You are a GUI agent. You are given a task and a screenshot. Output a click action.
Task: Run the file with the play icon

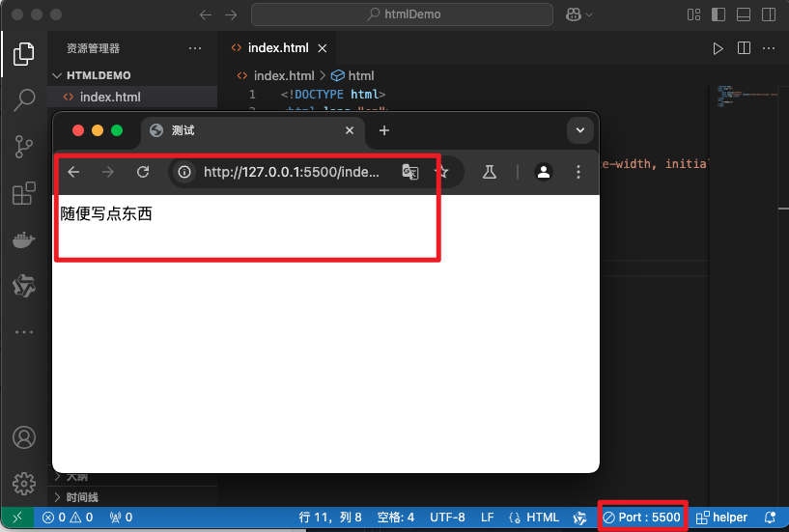(x=718, y=48)
